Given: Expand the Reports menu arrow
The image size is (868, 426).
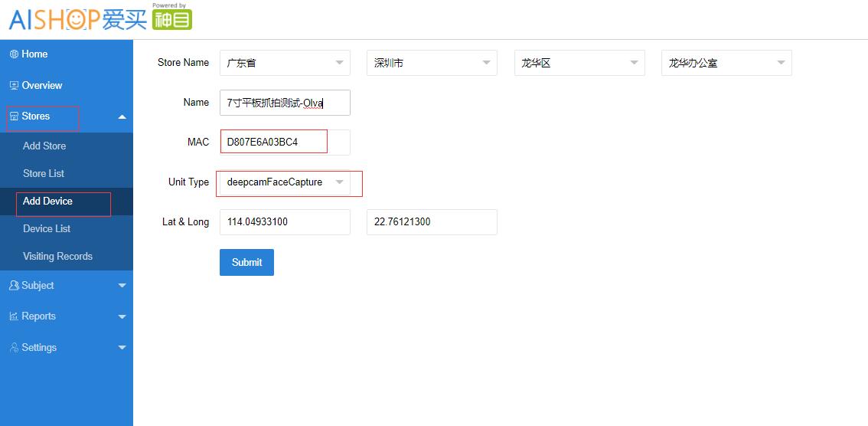Looking at the screenshot, I should [122, 317].
